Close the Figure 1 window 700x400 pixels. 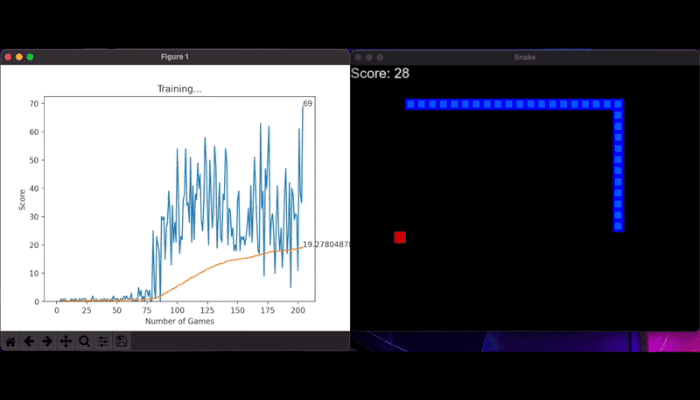pos(8,57)
